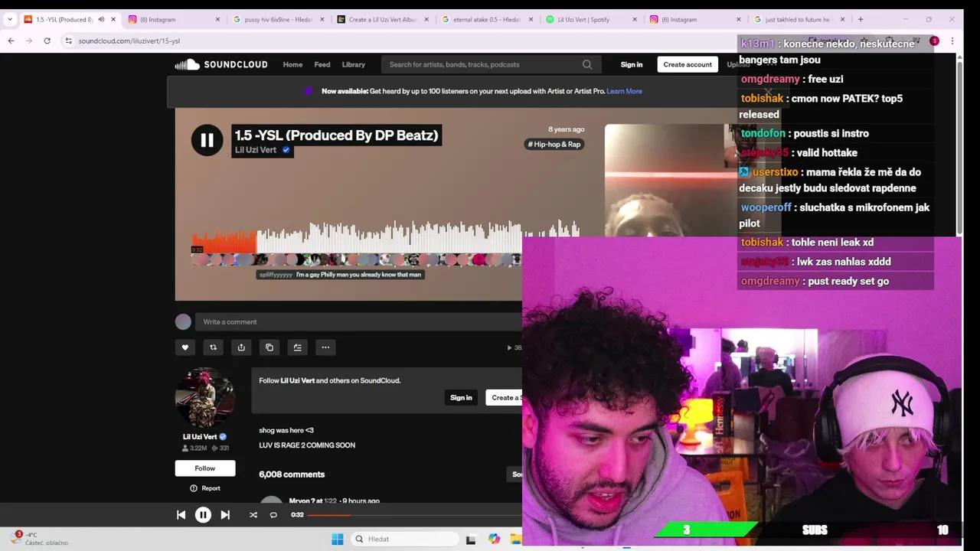Open a new browser tab
The image size is (980, 551).
click(x=861, y=19)
